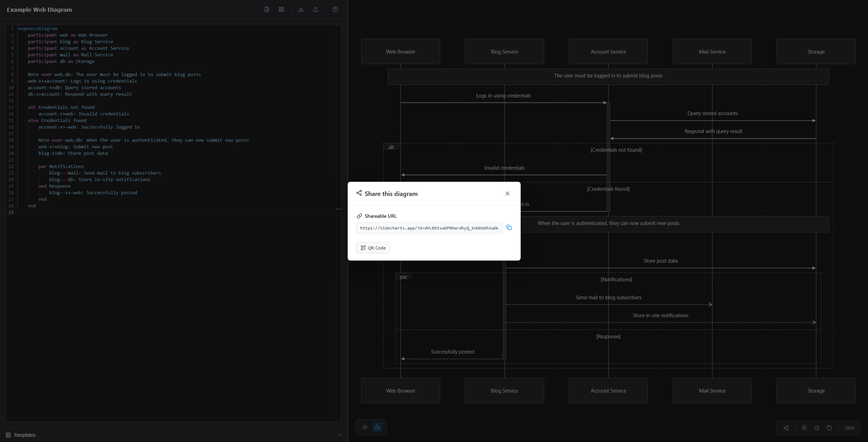Click the zoom in magnifier icon
The image size is (868, 442).
click(804, 428)
